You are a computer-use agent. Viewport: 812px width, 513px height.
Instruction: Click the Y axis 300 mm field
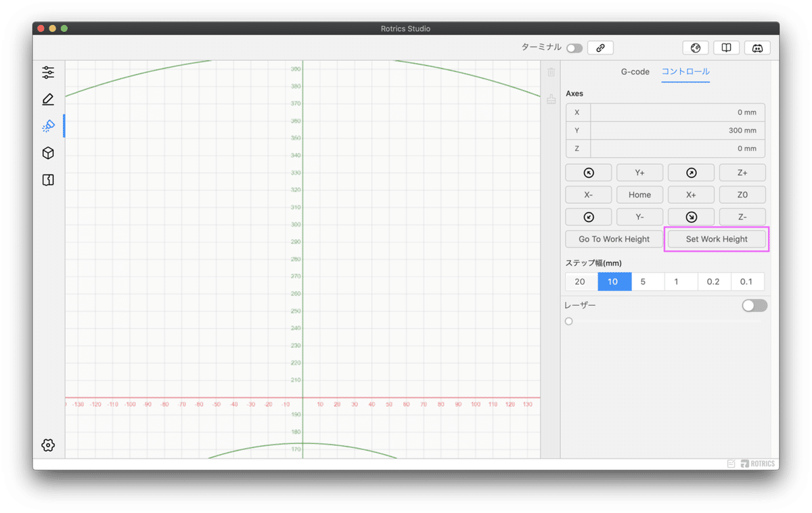pos(677,131)
